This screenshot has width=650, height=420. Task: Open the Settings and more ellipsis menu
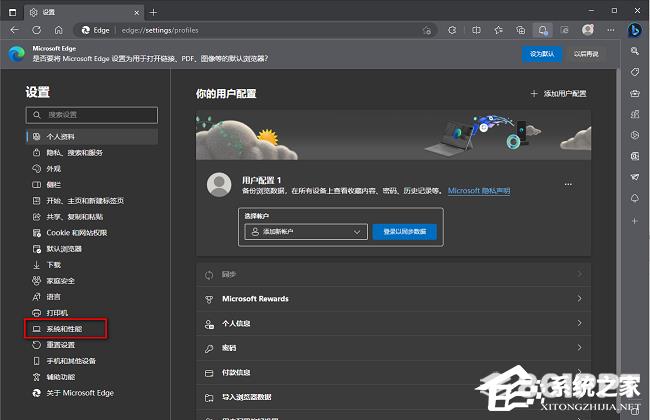[x=611, y=30]
